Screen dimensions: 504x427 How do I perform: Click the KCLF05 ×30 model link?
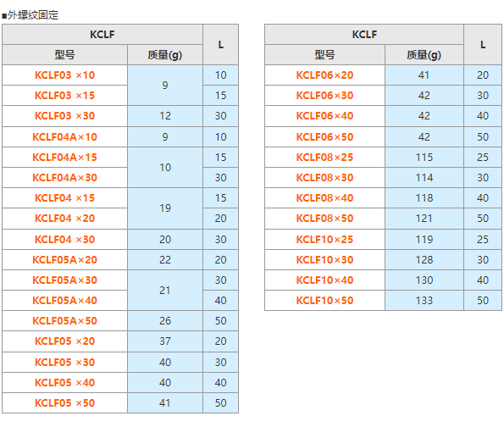64,363
